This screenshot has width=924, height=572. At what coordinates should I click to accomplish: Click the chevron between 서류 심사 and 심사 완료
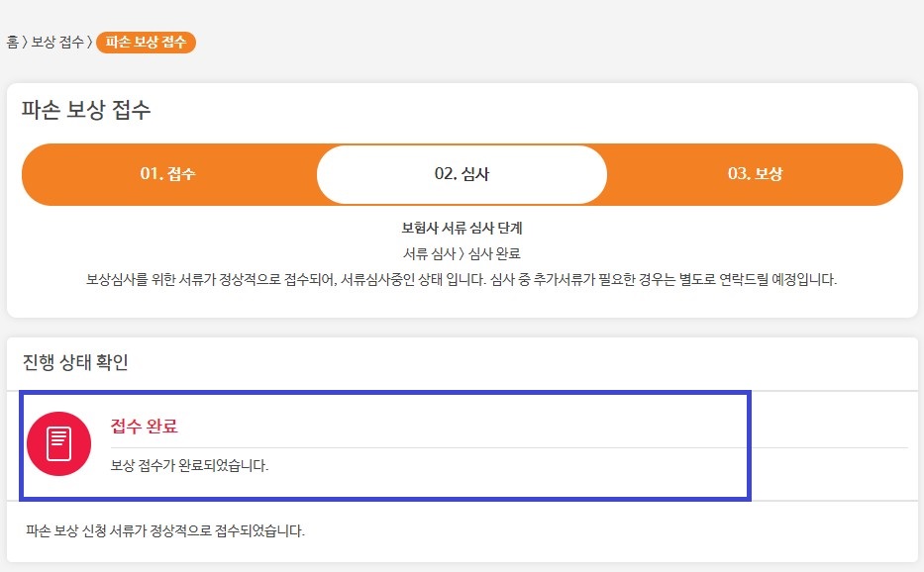click(x=462, y=254)
